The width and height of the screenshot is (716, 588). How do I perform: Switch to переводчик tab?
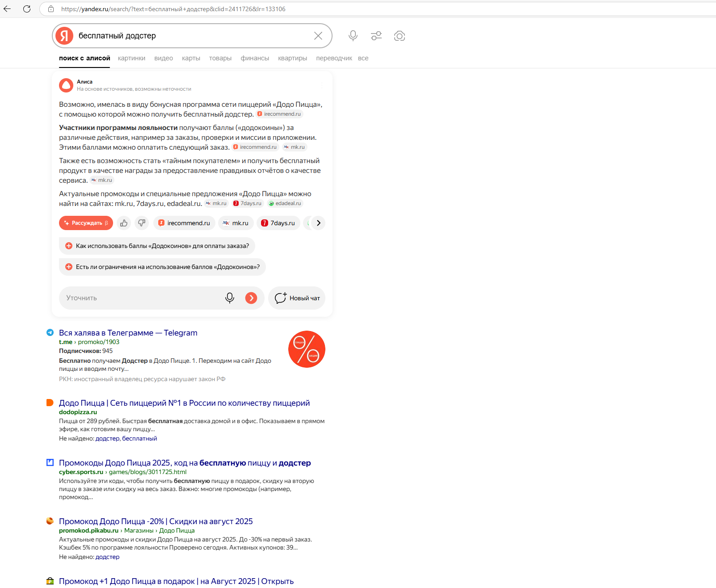pos(334,58)
